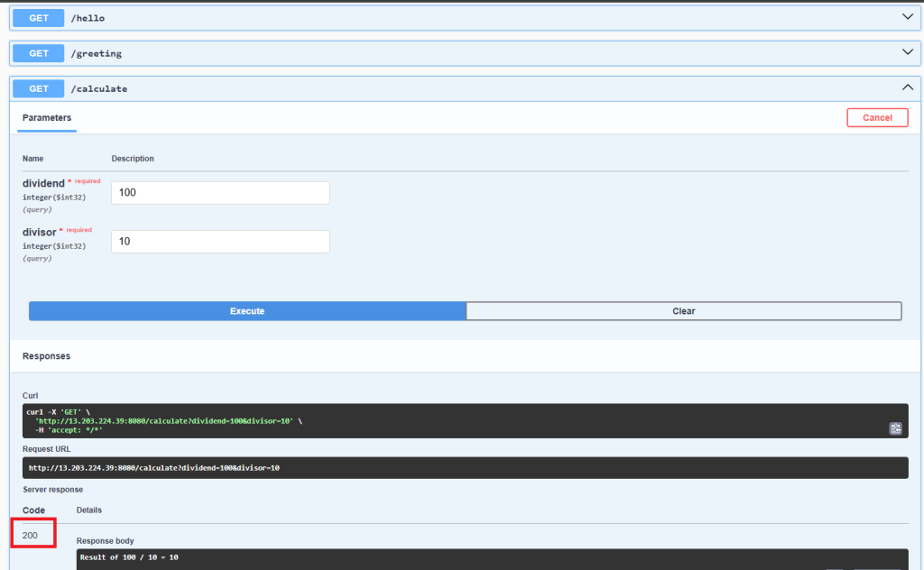
Task: Click the Description column header
Action: tap(133, 159)
